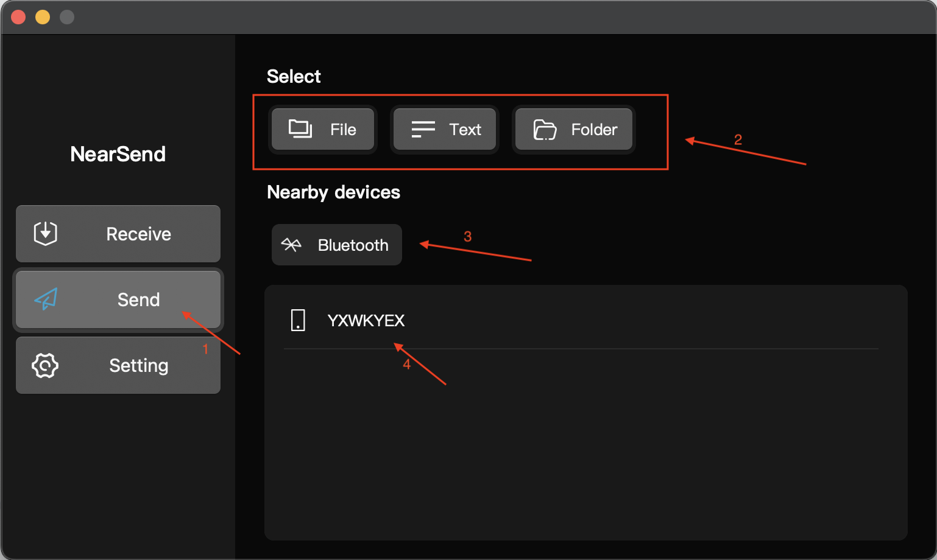Choose Folder as the item to send
Viewport: 937px width, 560px height.
coord(574,129)
